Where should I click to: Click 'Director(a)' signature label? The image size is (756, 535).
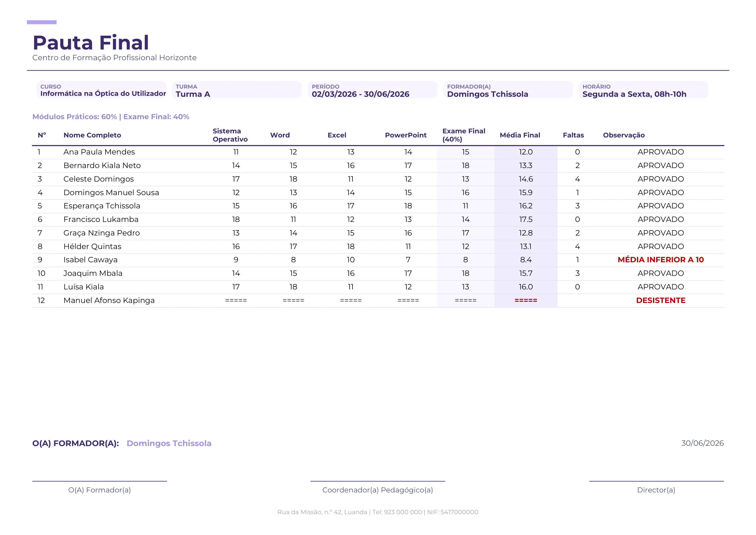(x=656, y=490)
